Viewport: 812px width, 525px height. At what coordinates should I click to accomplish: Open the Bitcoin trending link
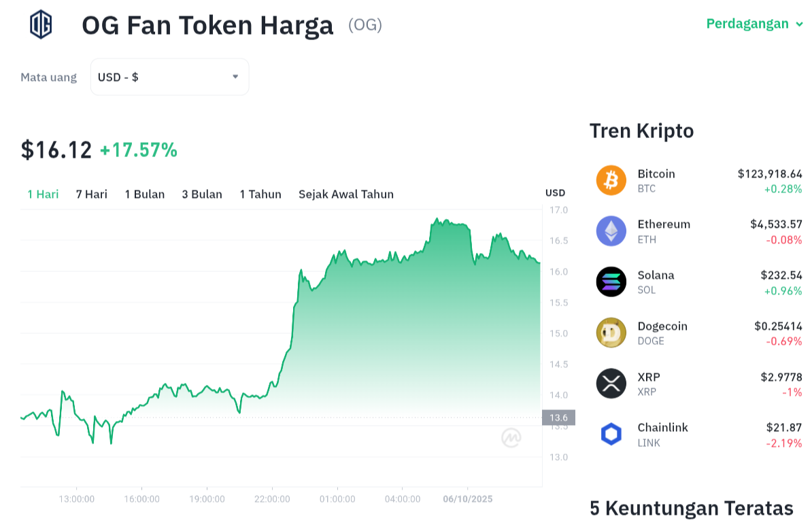pyautogui.click(x=656, y=174)
